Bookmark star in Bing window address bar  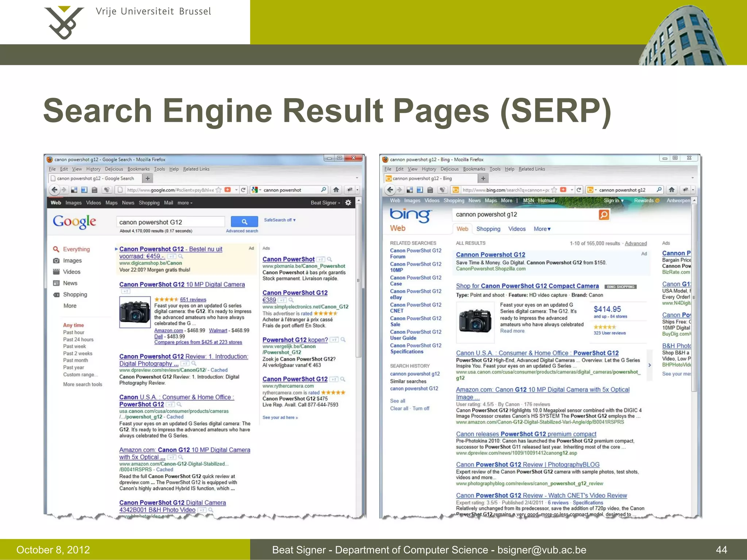coord(554,190)
